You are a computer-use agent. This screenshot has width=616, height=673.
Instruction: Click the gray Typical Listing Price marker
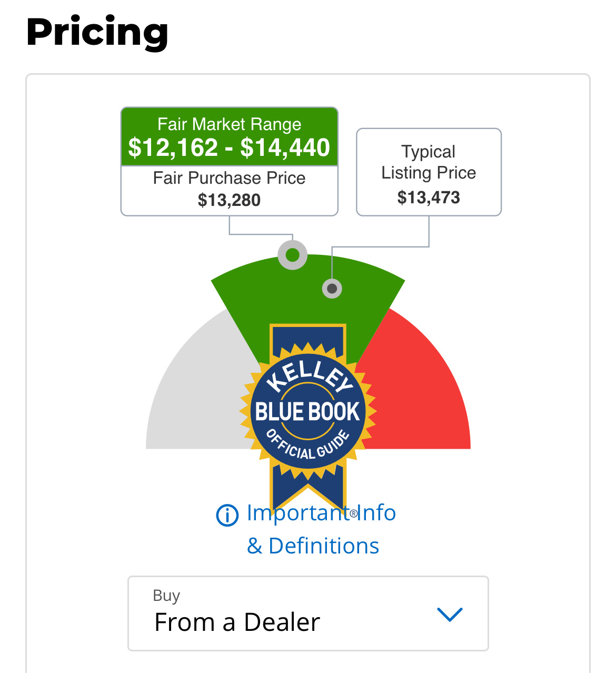[x=332, y=288]
